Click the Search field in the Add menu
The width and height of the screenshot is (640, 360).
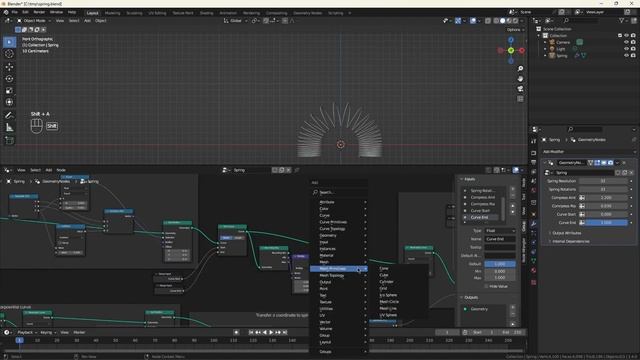pyautogui.click(x=339, y=192)
